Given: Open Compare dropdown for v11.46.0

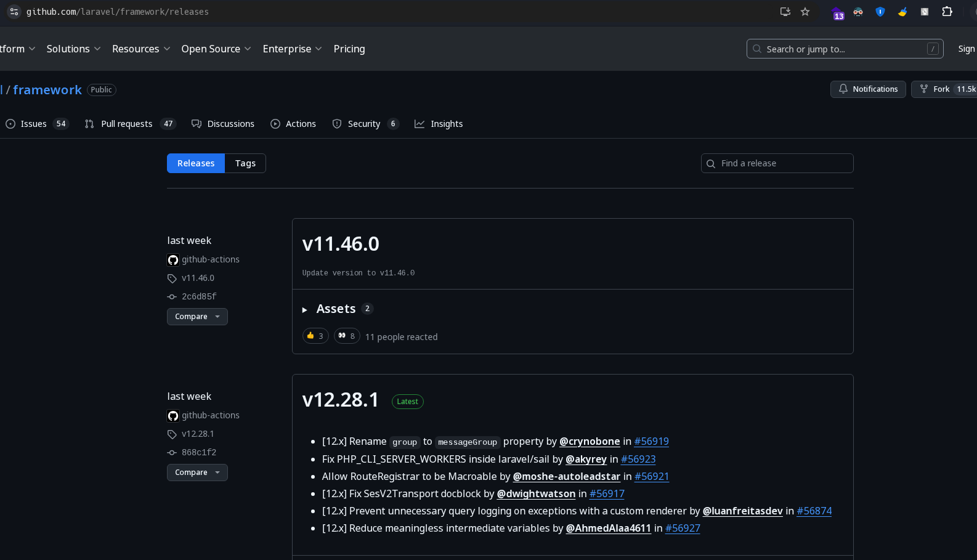Looking at the screenshot, I should 197,317.
